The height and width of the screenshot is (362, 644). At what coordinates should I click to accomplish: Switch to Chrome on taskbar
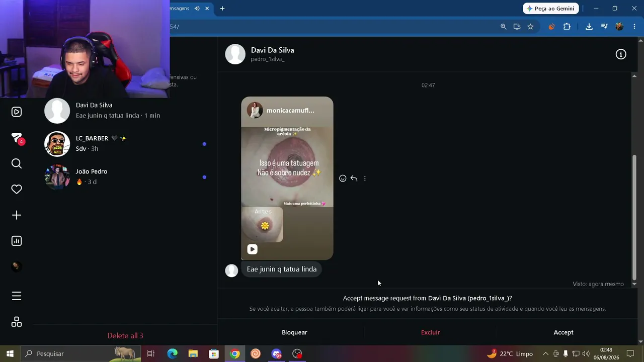pyautogui.click(x=235, y=353)
